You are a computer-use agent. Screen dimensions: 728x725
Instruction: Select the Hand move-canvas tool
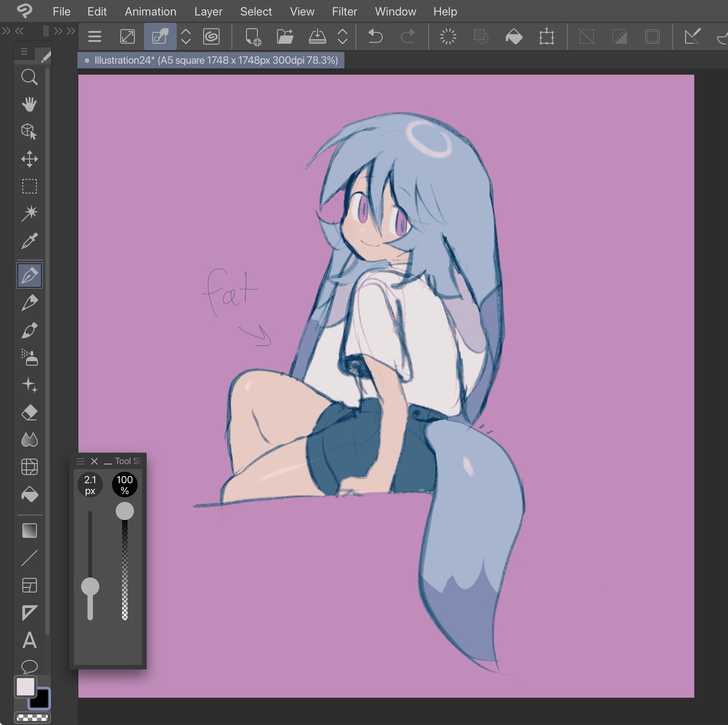coord(29,104)
